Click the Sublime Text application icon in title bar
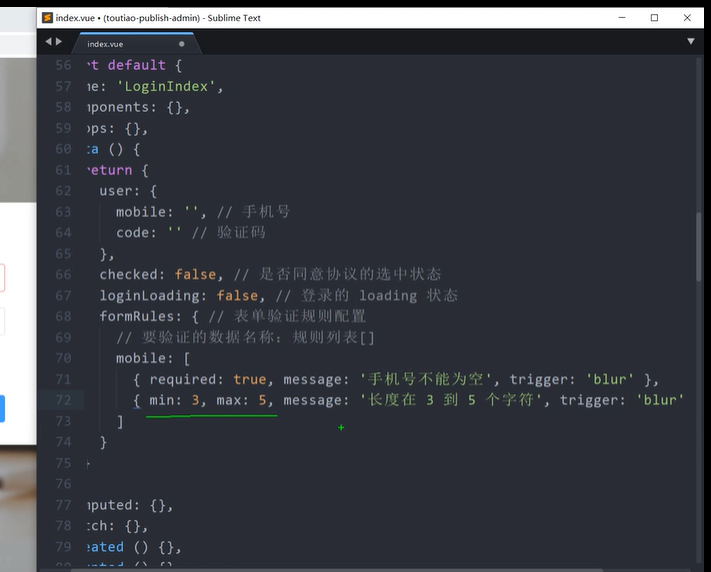This screenshot has height=572, width=711. point(47,18)
